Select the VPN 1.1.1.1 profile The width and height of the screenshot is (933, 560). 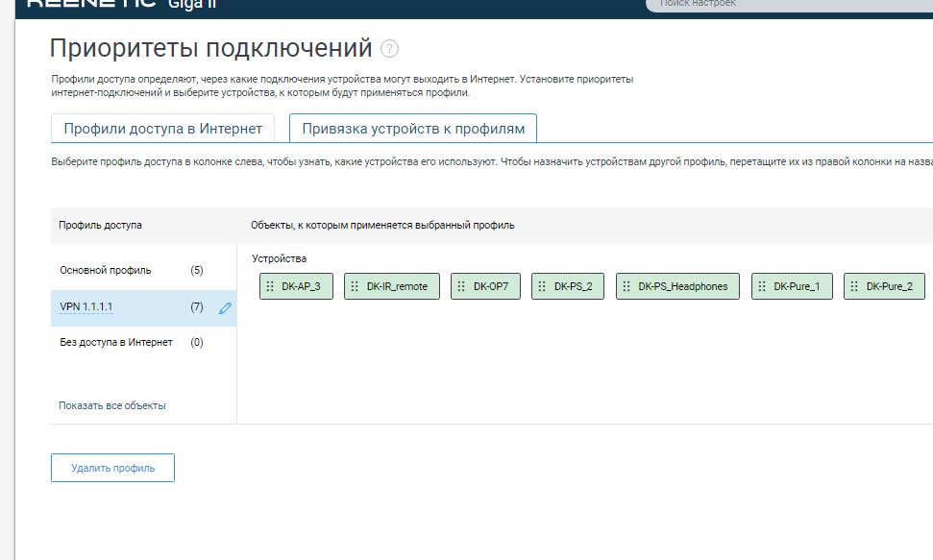click(x=86, y=307)
